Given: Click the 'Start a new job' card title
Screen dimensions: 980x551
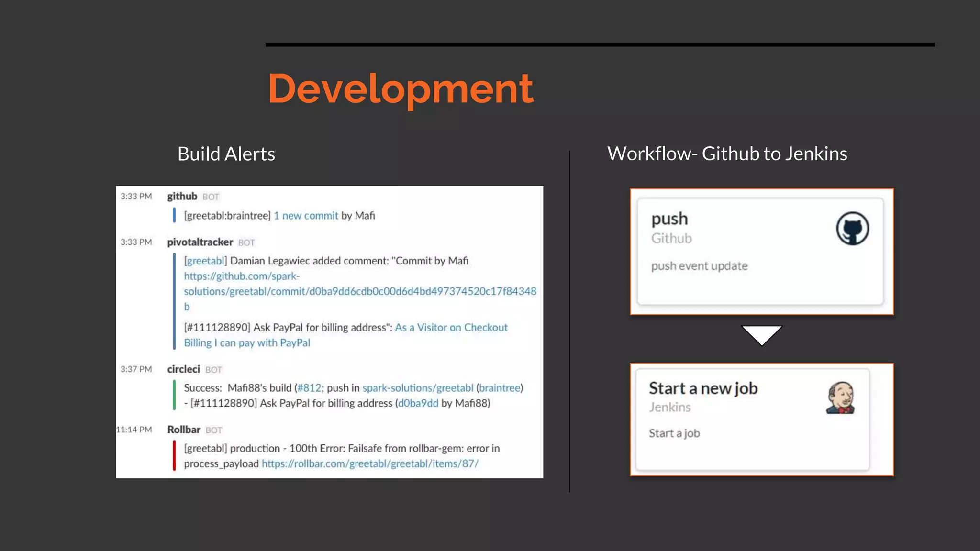Looking at the screenshot, I should [703, 388].
